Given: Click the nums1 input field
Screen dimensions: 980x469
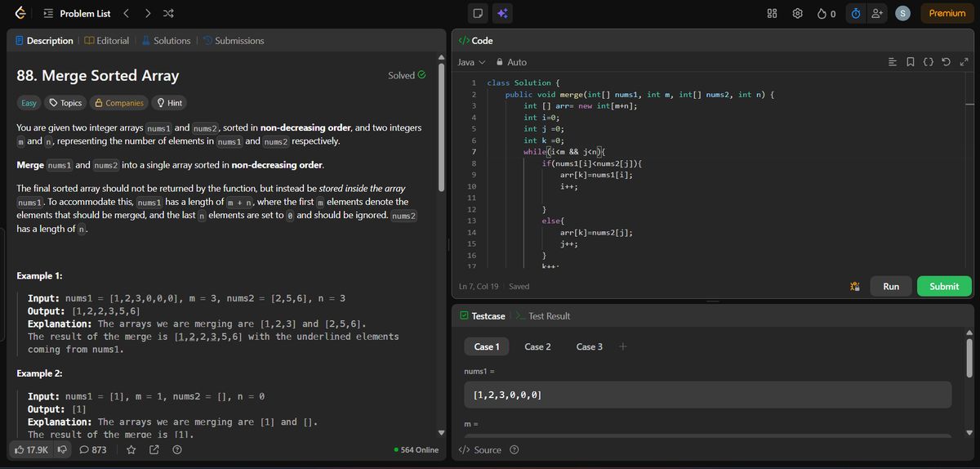Looking at the screenshot, I should point(707,395).
